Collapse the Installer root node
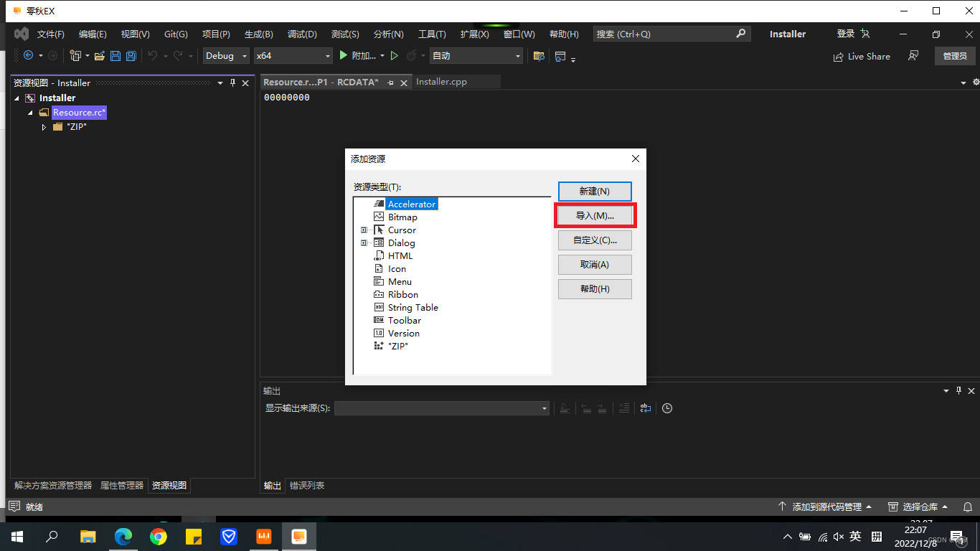Screen dimensions: 980x551 (x=17, y=98)
